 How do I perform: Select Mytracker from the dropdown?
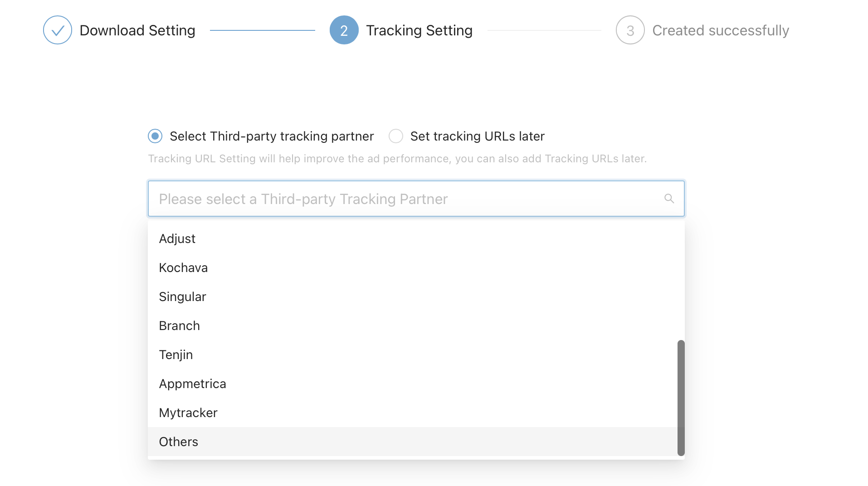point(188,413)
